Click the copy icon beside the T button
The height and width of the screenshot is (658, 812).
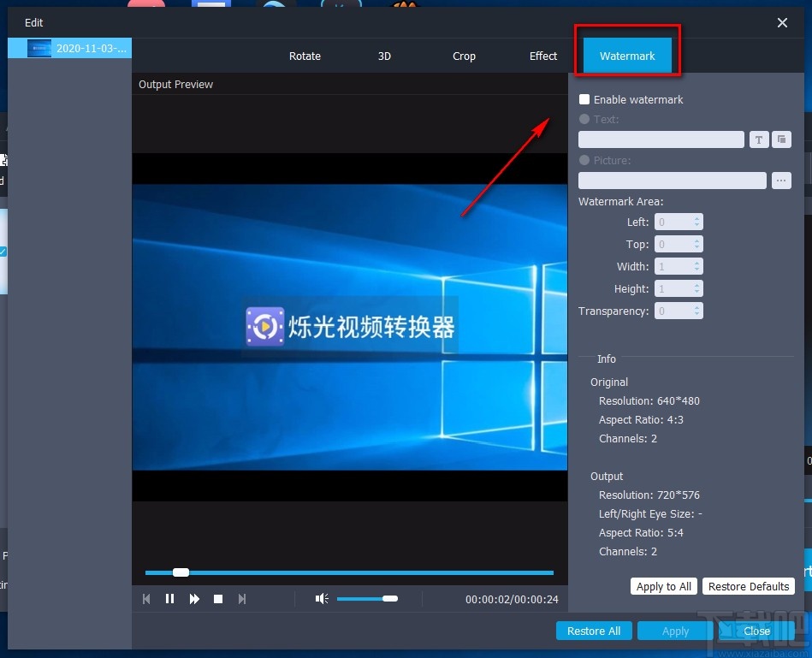click(780, 139)
